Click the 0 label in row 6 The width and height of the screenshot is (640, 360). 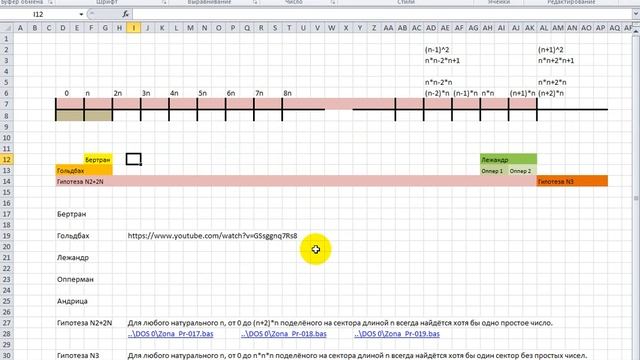[67, 93]
